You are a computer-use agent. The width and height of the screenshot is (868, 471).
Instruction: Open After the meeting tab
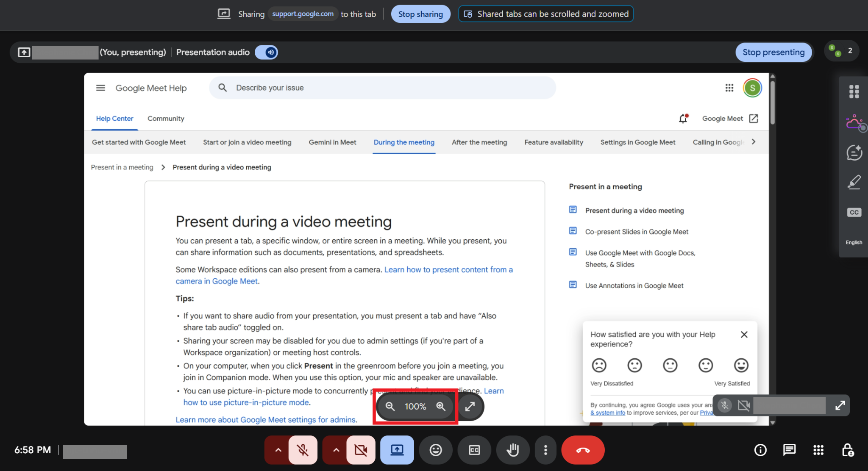tap(479, 142)
